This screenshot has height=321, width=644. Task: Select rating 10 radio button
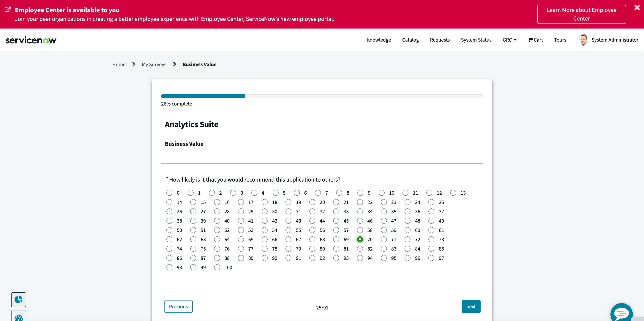381,193
